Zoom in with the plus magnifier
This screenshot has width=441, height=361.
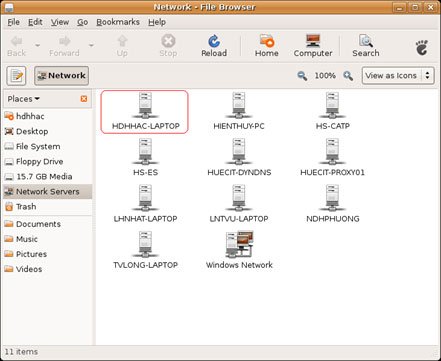point(348,76)
